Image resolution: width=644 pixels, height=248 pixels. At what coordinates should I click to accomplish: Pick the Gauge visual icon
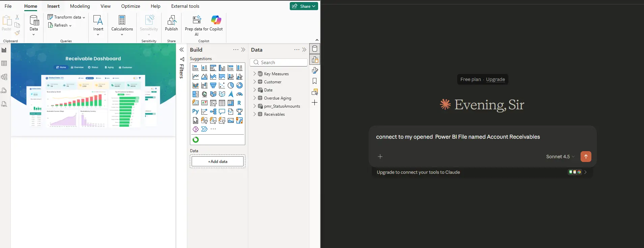click(240, 94)
